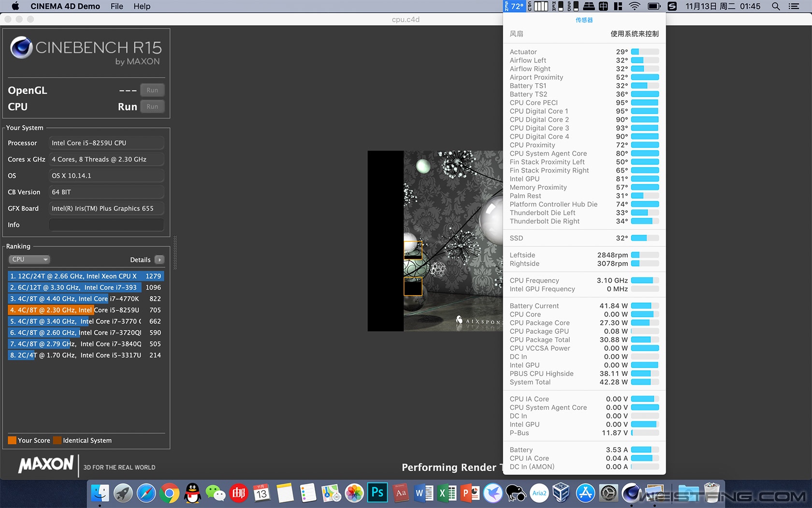Open the File menu
The image size is (812, 508).
coord(116,6)
